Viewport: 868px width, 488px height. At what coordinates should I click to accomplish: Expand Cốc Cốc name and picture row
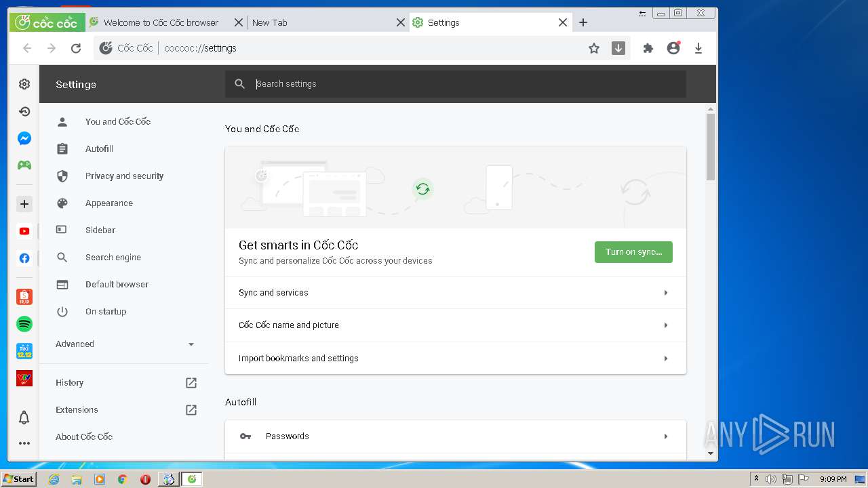(x=456, y=325)
